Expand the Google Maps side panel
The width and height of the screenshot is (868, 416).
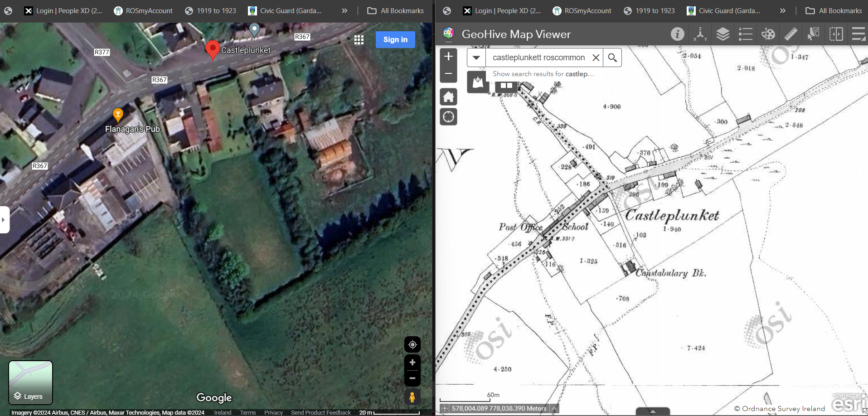click(x=4, y=220)
